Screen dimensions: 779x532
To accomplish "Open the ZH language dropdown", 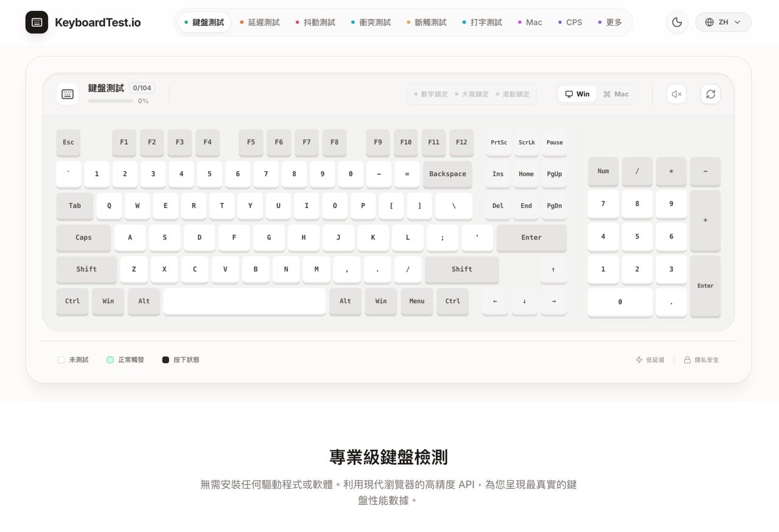I will pyautogui.click(x=723, y=23).
